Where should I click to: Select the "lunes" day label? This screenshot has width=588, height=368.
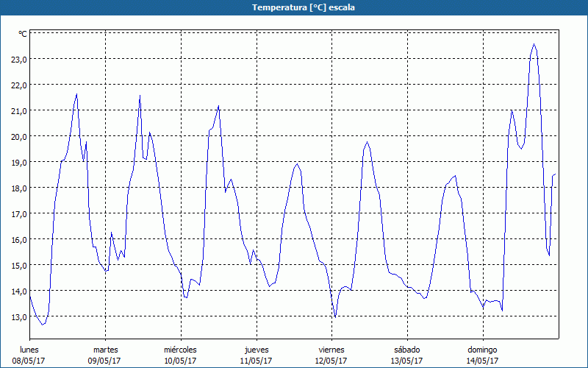click(x=29, y=350)
